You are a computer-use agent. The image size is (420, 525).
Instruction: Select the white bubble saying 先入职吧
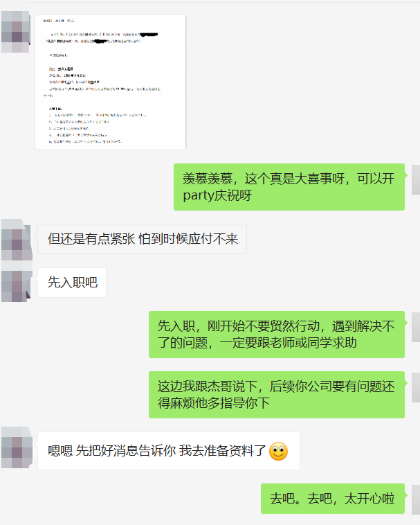pyautogui.click(x=72, y=283)
